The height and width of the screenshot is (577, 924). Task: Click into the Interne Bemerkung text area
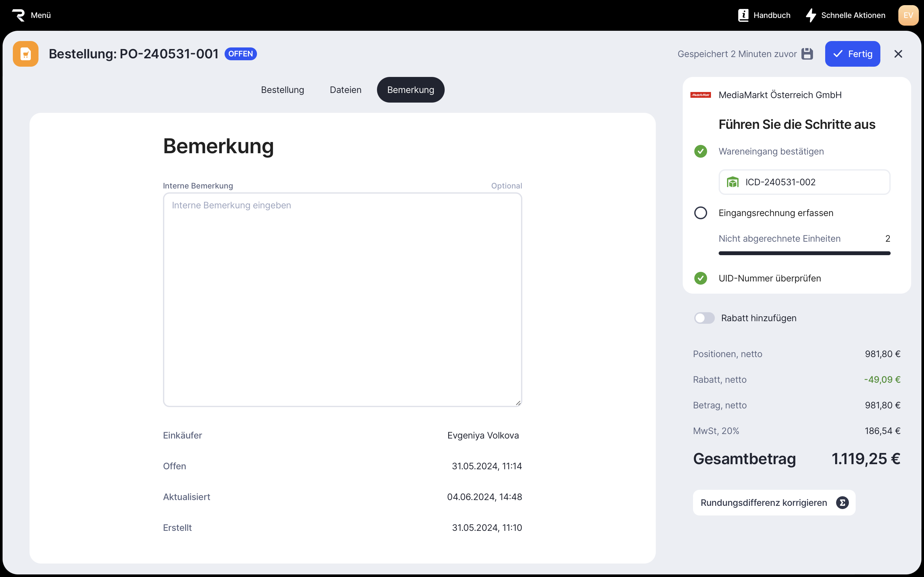pyautogui.click(x=342, y=300)
